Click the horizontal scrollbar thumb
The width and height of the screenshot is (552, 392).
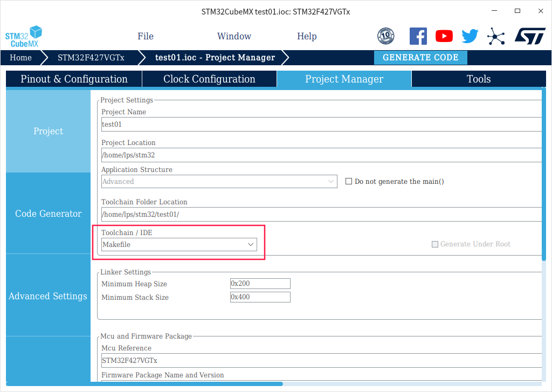[144, 384]
